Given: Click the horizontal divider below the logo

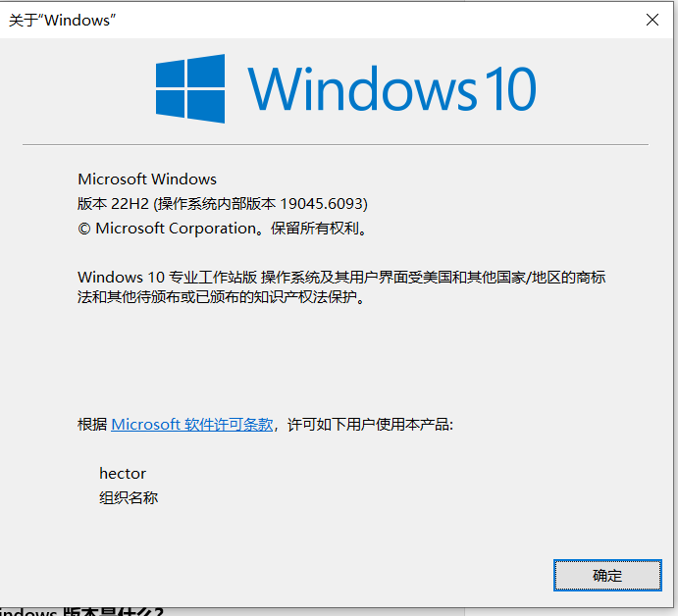Looking at the screenshot, I should [x=336, y=145].
